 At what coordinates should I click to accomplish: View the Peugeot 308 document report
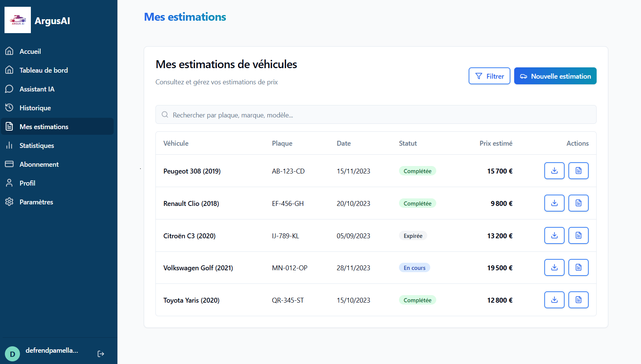tap(579, 171)
